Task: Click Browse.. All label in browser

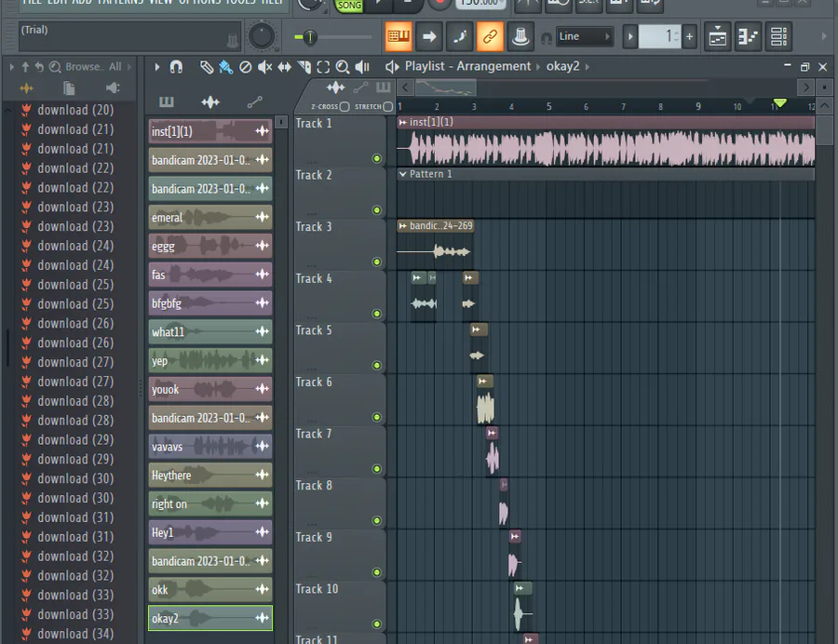Action: coord(93,67)
